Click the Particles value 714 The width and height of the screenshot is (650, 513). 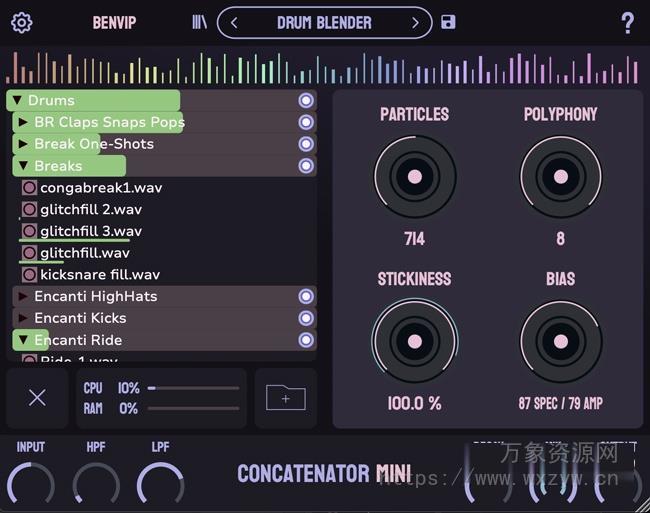pos(415,239)
